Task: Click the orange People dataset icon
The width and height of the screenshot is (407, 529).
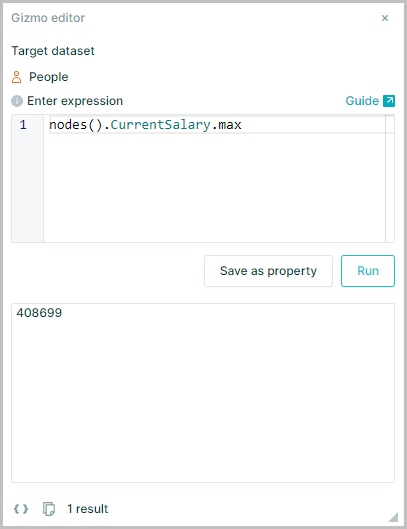Action: click(x=17, y=77)
